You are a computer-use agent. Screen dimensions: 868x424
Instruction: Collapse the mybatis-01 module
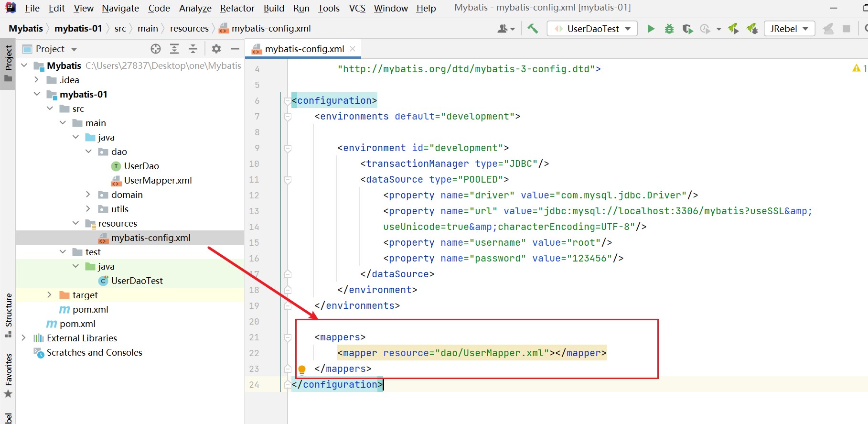coord(37,94)
